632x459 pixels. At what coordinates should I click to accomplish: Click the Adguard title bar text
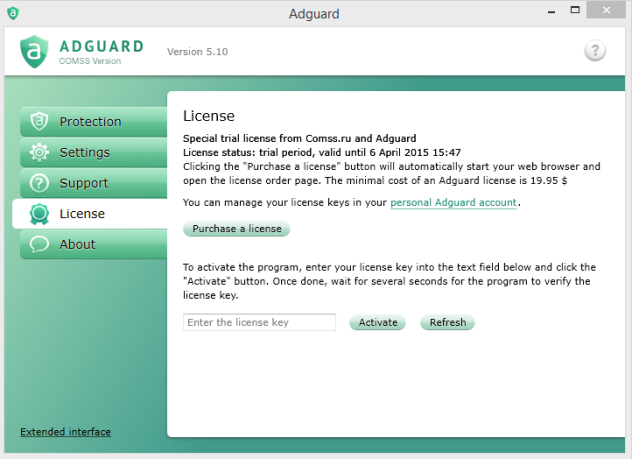[x=314, y=14]
